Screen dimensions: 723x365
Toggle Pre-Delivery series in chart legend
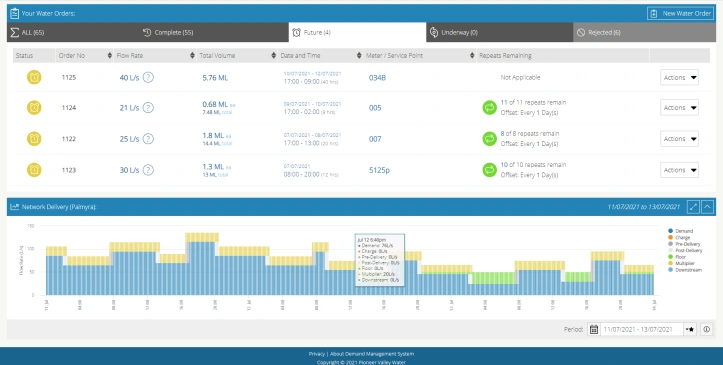(x=684, y=244)
